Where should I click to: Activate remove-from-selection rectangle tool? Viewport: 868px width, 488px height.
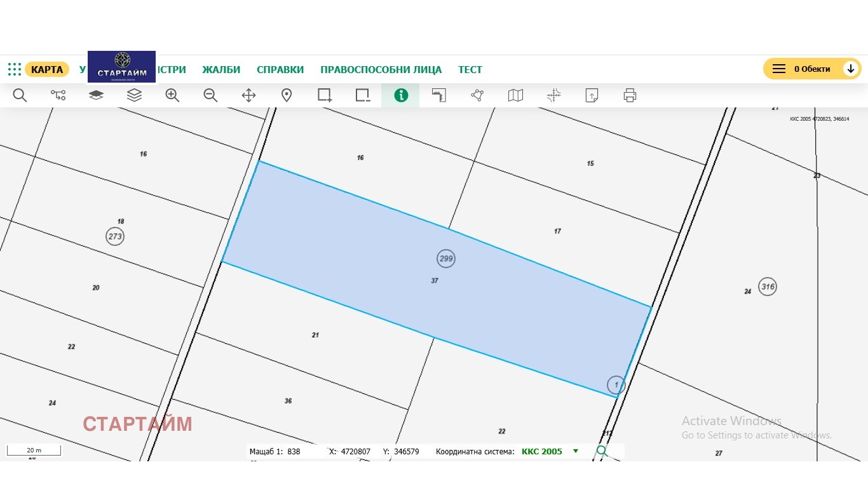[x=363, y=95]
